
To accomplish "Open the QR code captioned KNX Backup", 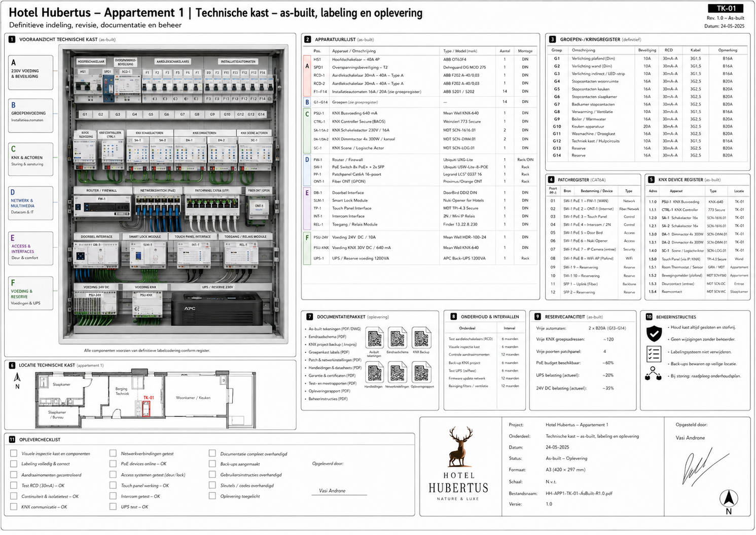I will pyautogui.click(x=421, y=338).
